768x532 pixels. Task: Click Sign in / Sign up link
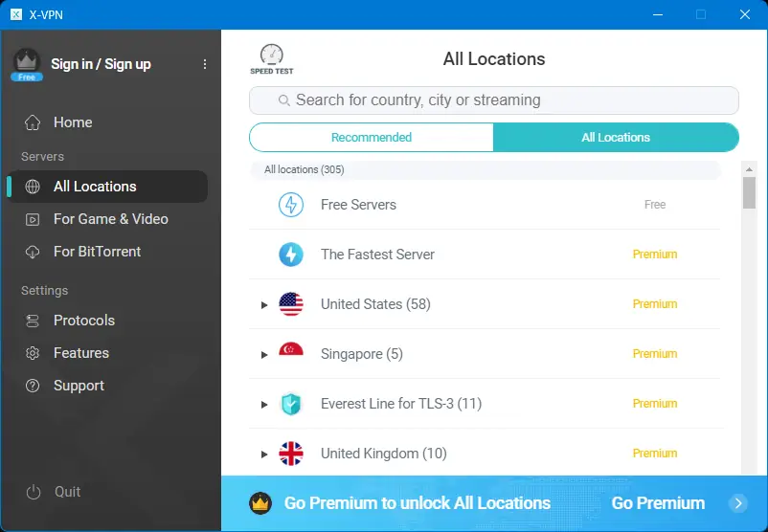[101, 64]
